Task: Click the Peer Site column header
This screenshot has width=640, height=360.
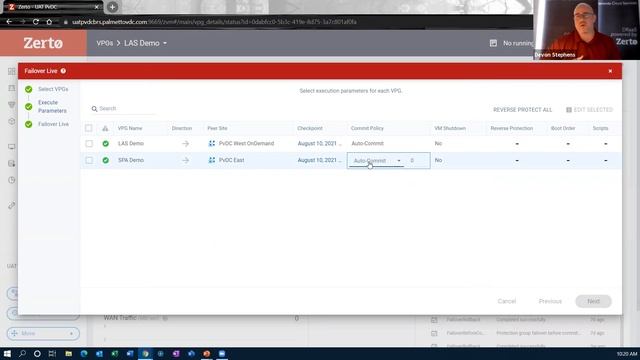Action: tap(217, 128)
